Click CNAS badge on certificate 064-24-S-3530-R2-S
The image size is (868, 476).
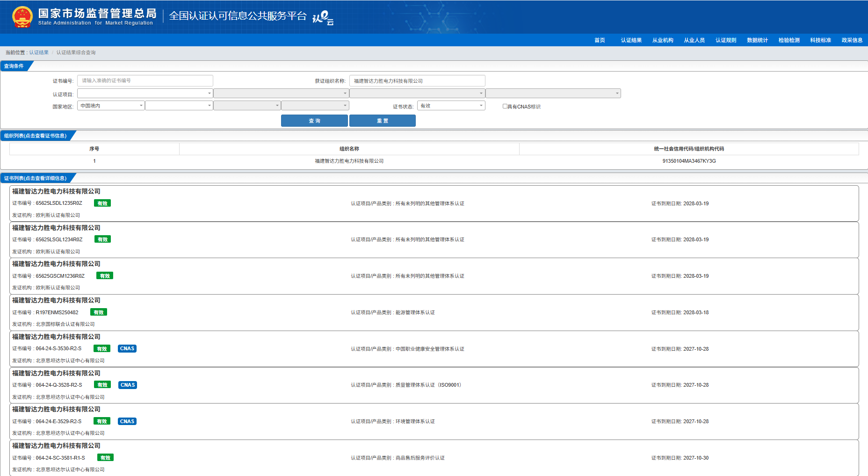pyautogui.click(x=127, y=349)
